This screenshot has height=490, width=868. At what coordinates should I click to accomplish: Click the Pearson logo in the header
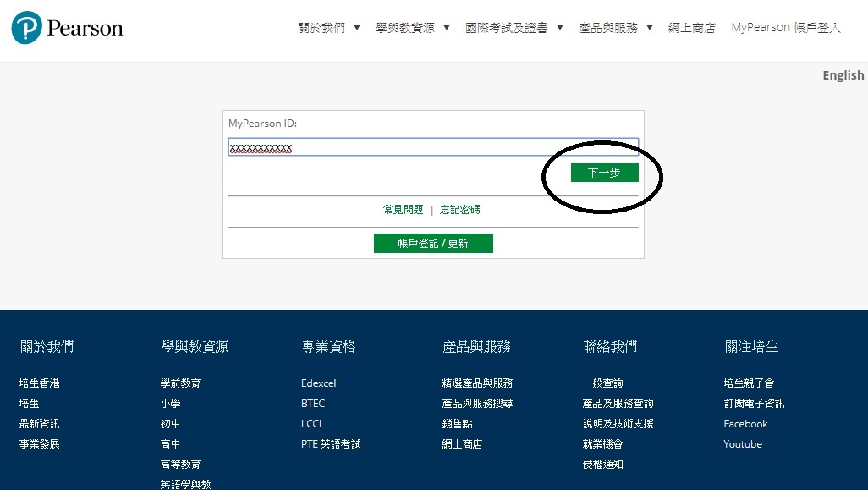pos(67,28)
